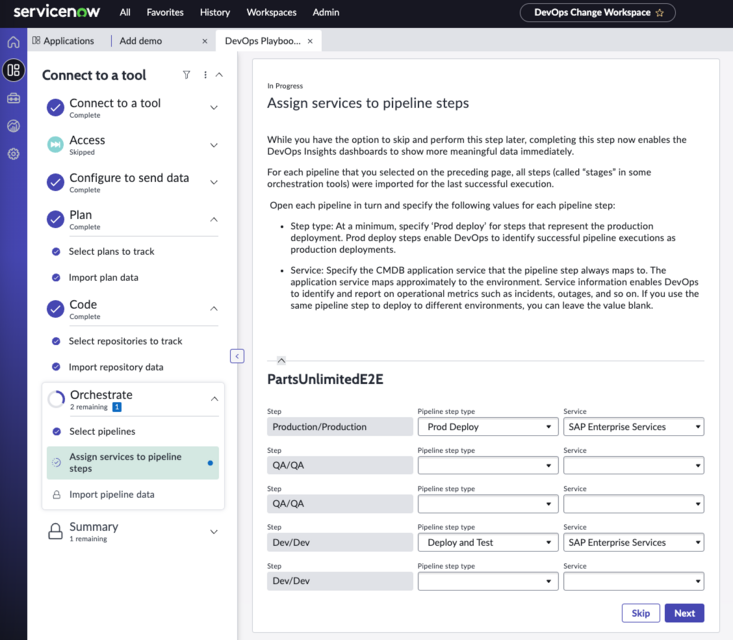The width and height of the screenshot is (733, 640).
Task: Click the first QA/QA step field
Action: pos(340,466)
